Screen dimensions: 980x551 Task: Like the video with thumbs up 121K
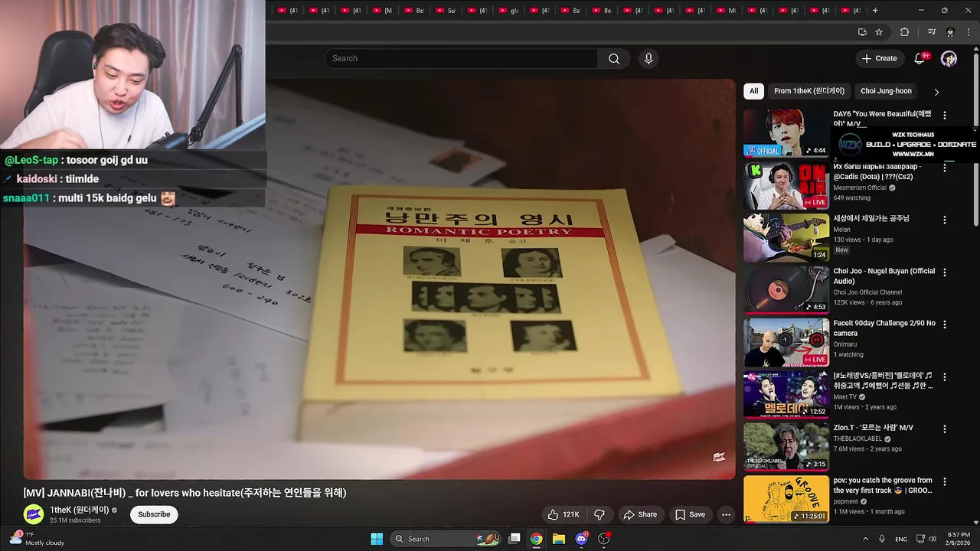pyautogui.click(x=563, y=514)
